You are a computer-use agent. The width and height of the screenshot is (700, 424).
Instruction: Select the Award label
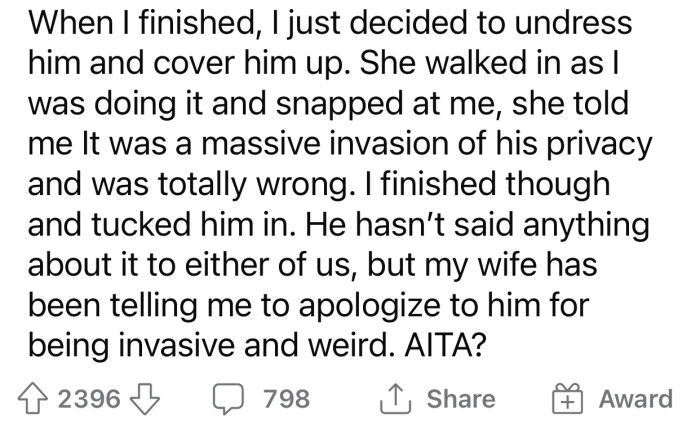click(635, 399)
